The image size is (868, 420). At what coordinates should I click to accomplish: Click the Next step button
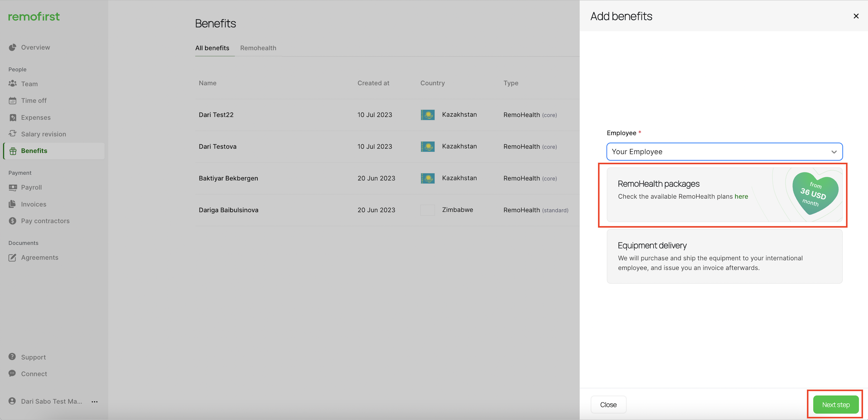(836, 404)
